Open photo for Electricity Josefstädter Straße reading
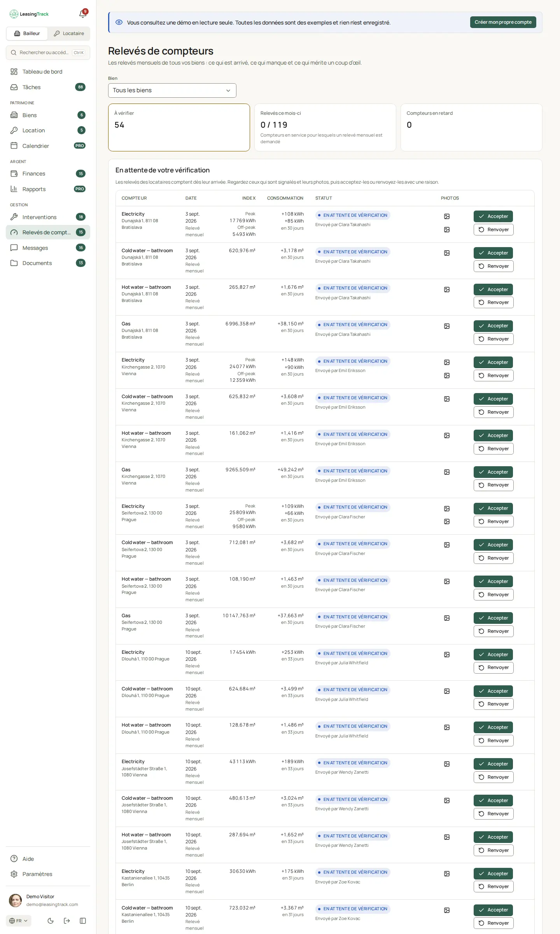560x934 pixels. [447, 764]
